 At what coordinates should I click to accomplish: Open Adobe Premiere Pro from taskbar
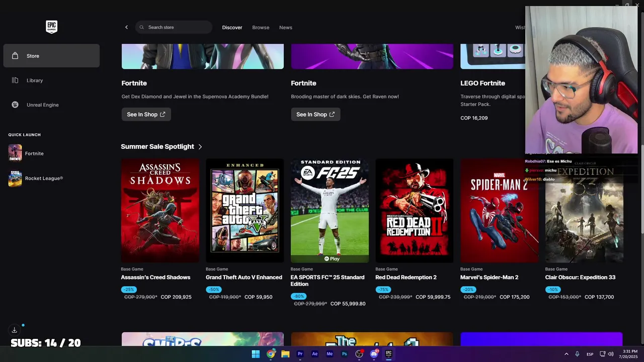tap(300, 354)
